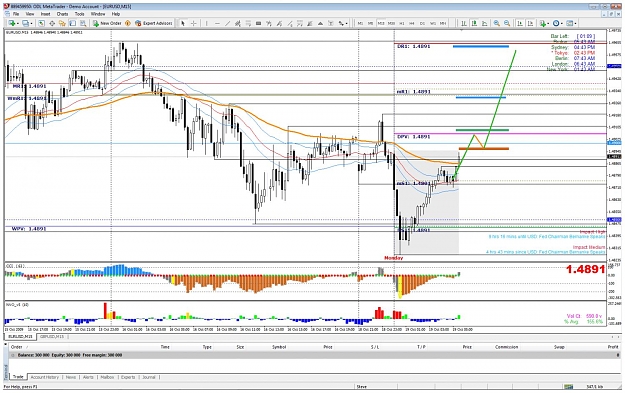Screen dimensions: 625x393
Task: Expand the New Chart dropdown arrow
Action: (18, 24)
